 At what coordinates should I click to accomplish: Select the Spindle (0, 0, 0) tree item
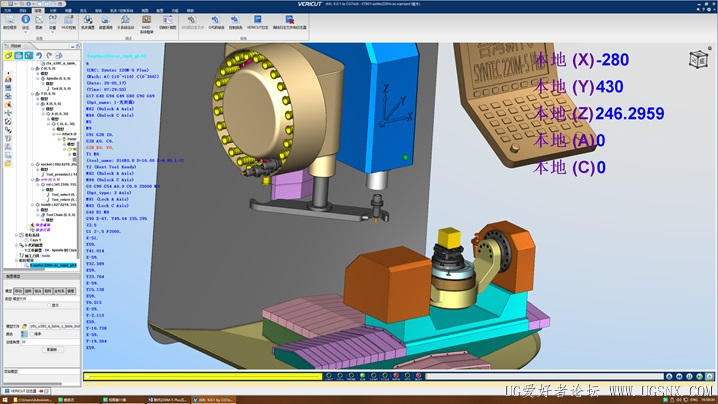[56, 78]
